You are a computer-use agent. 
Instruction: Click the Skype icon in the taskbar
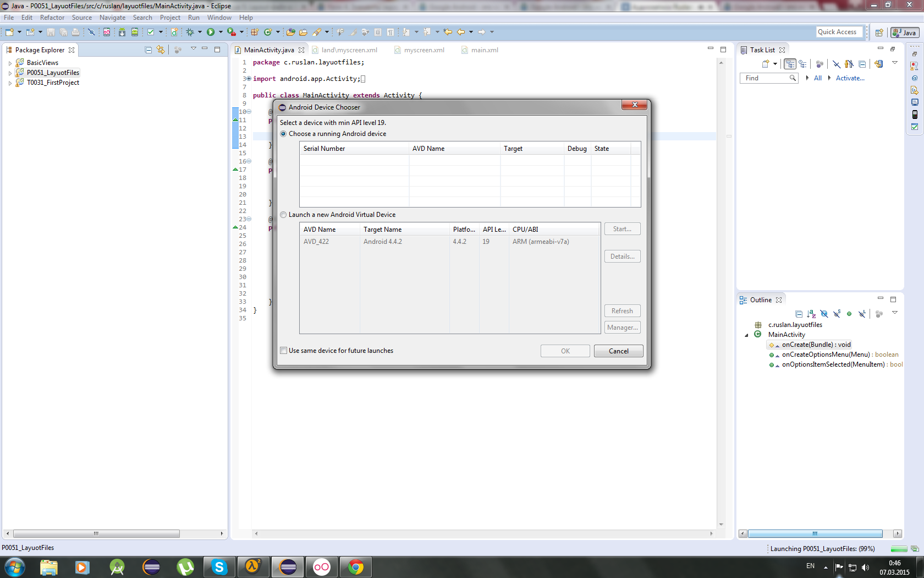(219, 567)
